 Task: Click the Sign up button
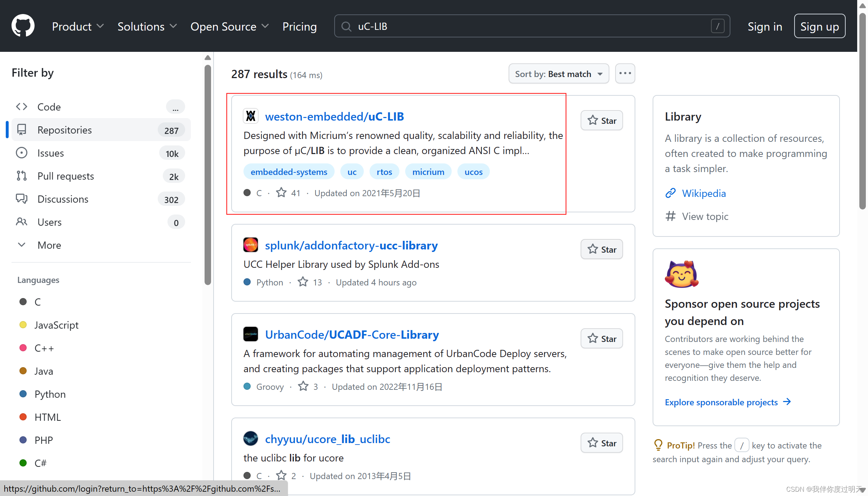(x=819, y=26)
